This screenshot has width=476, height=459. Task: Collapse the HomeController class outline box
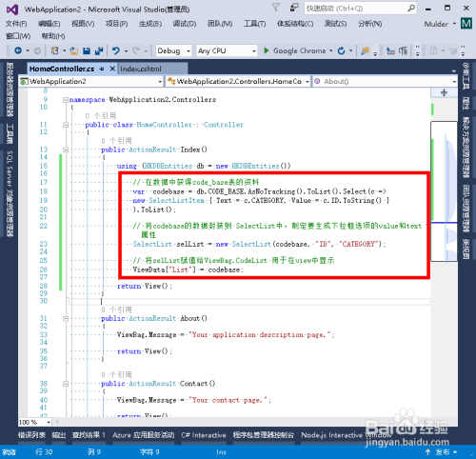tap(66, 125)
